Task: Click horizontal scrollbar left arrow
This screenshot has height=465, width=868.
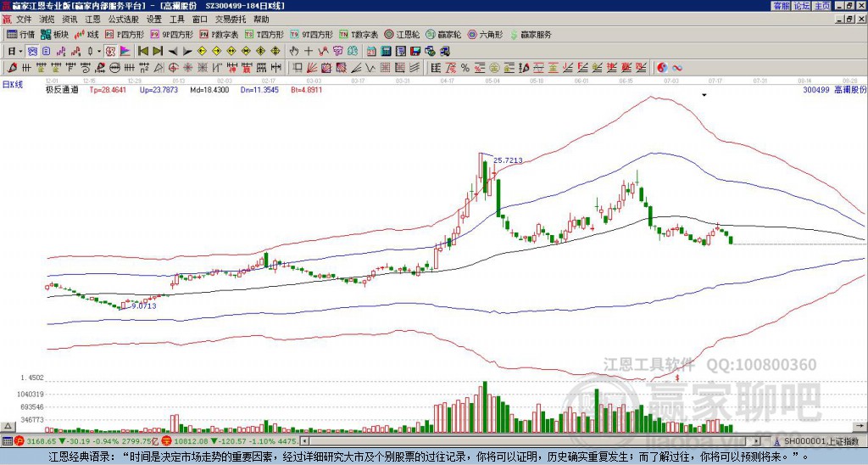Action: [304, 441]
